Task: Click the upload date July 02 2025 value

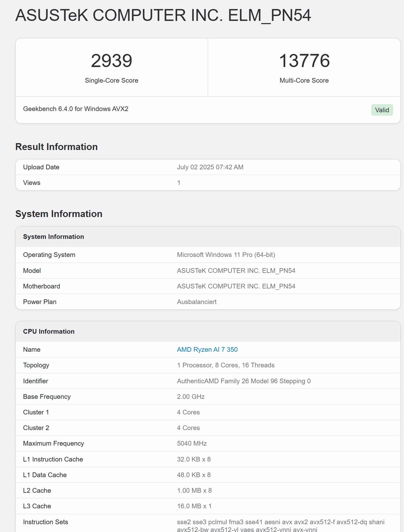Action: (x=210, y=167)
